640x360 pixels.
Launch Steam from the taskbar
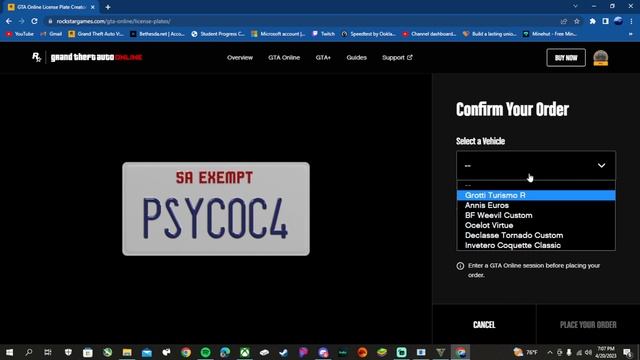point(284,352)
